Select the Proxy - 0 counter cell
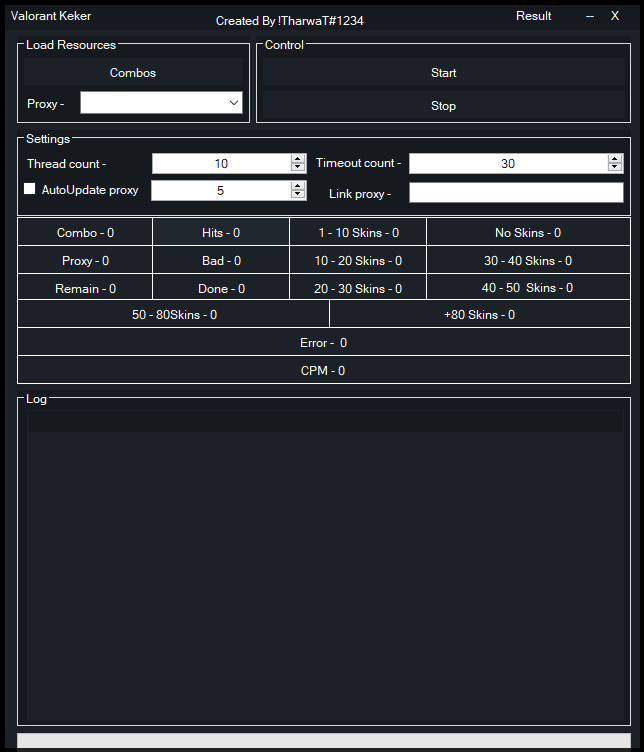Image resolution: width=644 pixels, height=752 pixels. pyautogui.click(x=85, y=260)
